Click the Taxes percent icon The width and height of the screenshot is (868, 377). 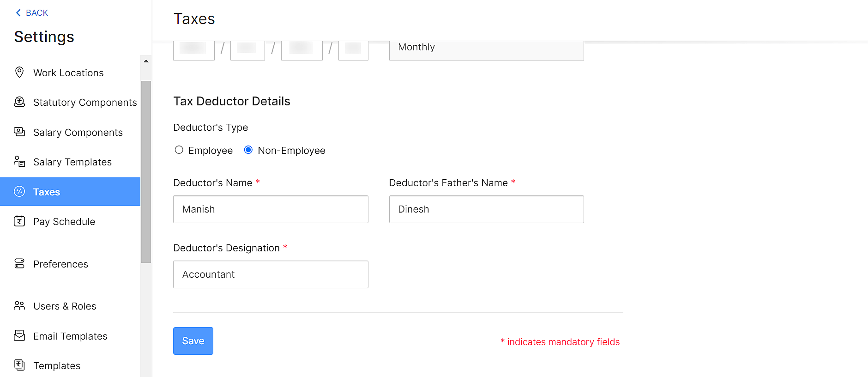click(19, 192)
